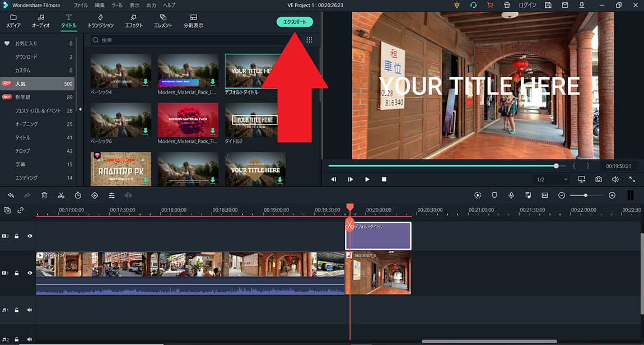Mute audio track 1 speaker
644x345 pixels.
(30, 310)
